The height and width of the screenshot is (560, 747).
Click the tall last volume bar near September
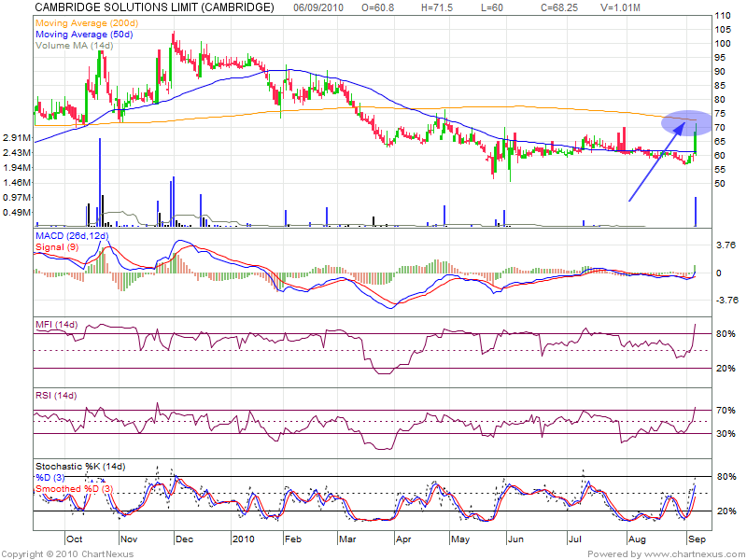coord(696,212)
